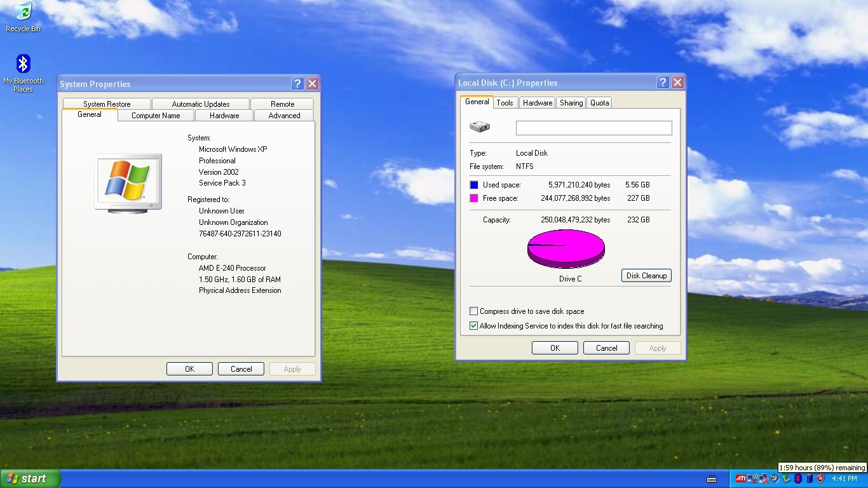Screen dimensions: 868x488
Task: Open the Hardware tab in Local Disk Properties
Action: pyautogui.click(x=538, y=103)
